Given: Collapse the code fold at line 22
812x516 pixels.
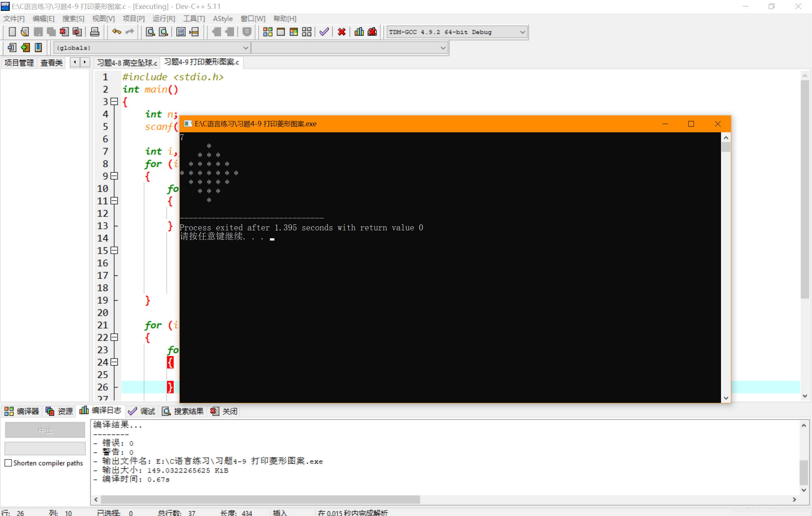Looking at the screenshot, I should pyautogui.click(x=114, y=337).
